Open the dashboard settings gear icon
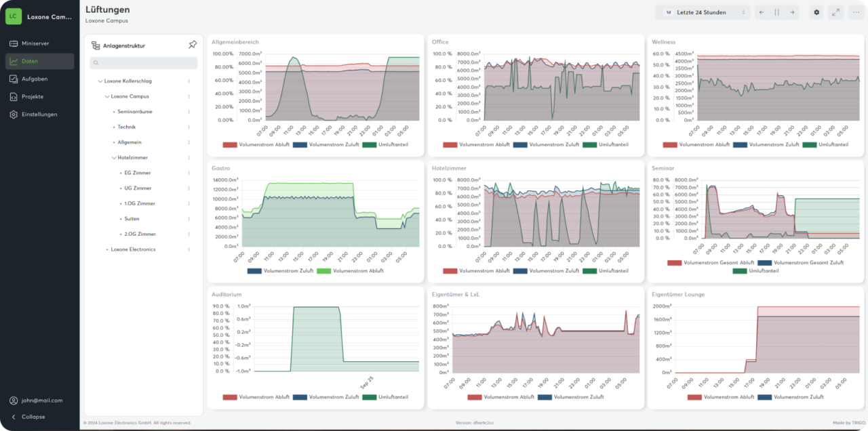Screen dimensions: 868x431 click(x=816, y=12)
